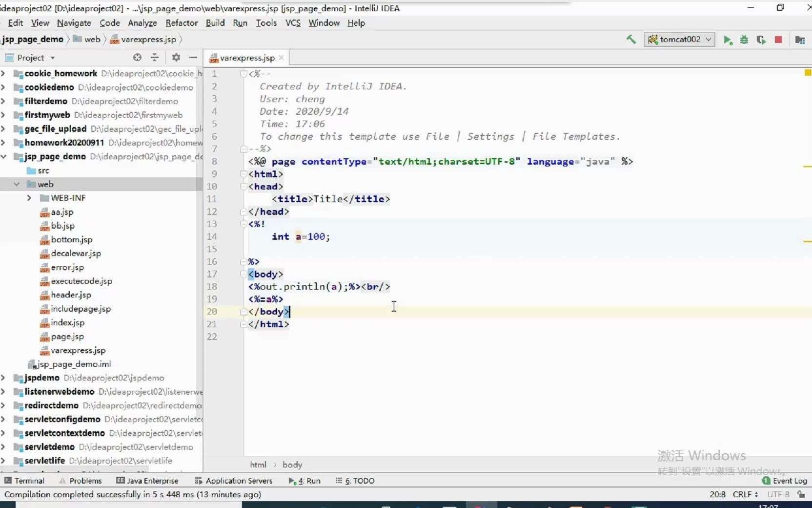Open Project panel settings gear
The image size is (812, 508).
click(176, 58)
